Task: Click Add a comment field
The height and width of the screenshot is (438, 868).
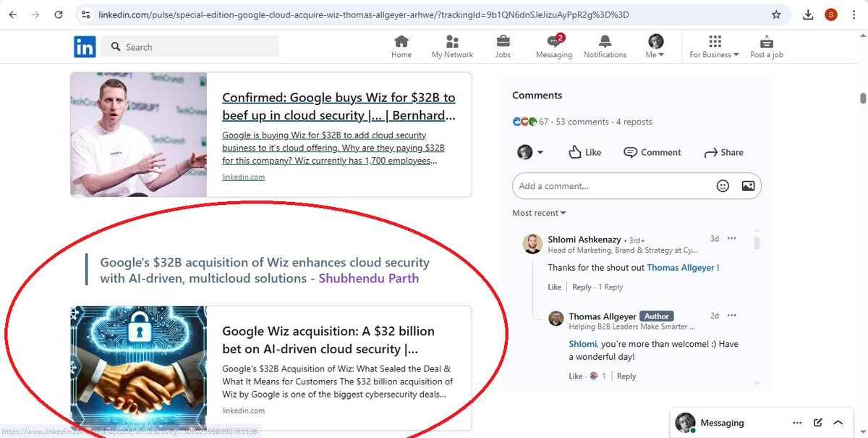Action: click(613, 186)
